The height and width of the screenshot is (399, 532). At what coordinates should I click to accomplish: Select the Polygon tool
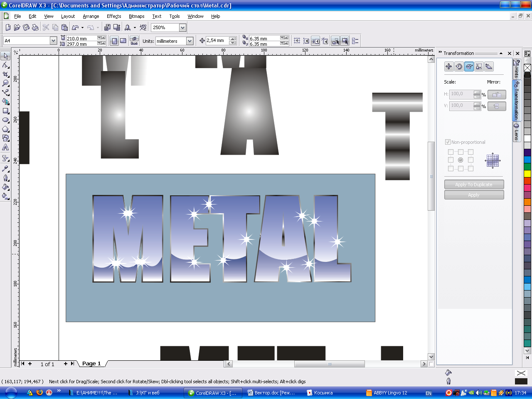(x=6, y=129)
